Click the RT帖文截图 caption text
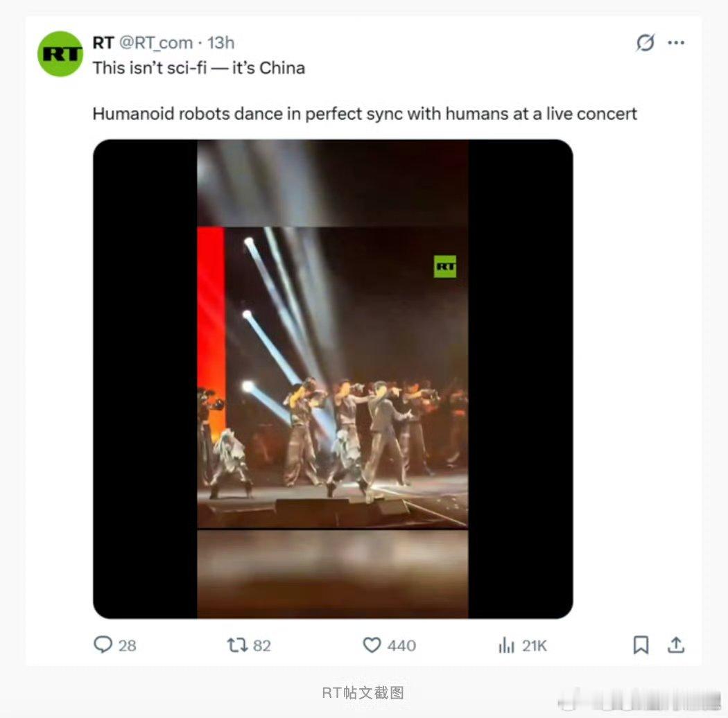The height and width of the screenshot is (718, 728). (x=363, y=692)
